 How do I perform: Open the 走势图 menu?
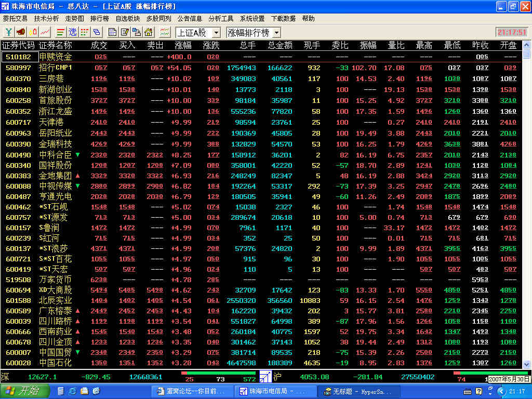click(75, 18)
